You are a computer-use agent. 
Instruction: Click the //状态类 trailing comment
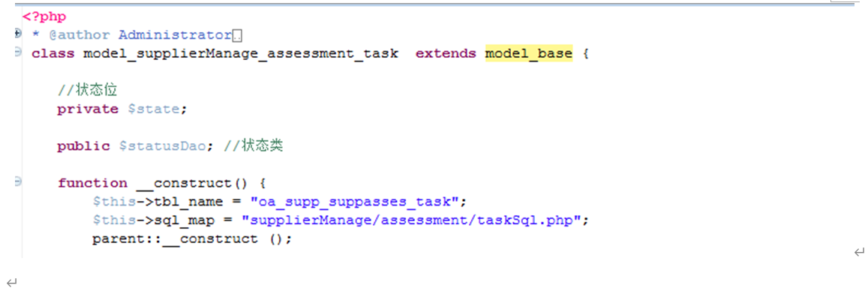point(254,146)
